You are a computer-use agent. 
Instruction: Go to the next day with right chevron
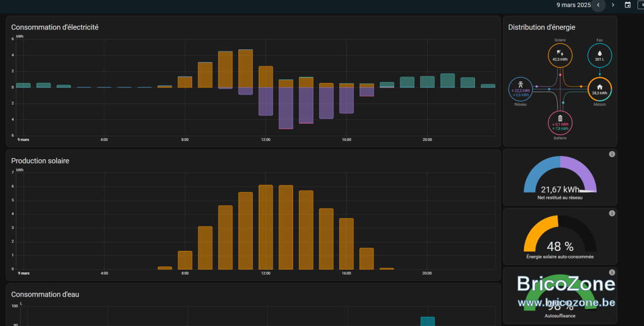613,5
